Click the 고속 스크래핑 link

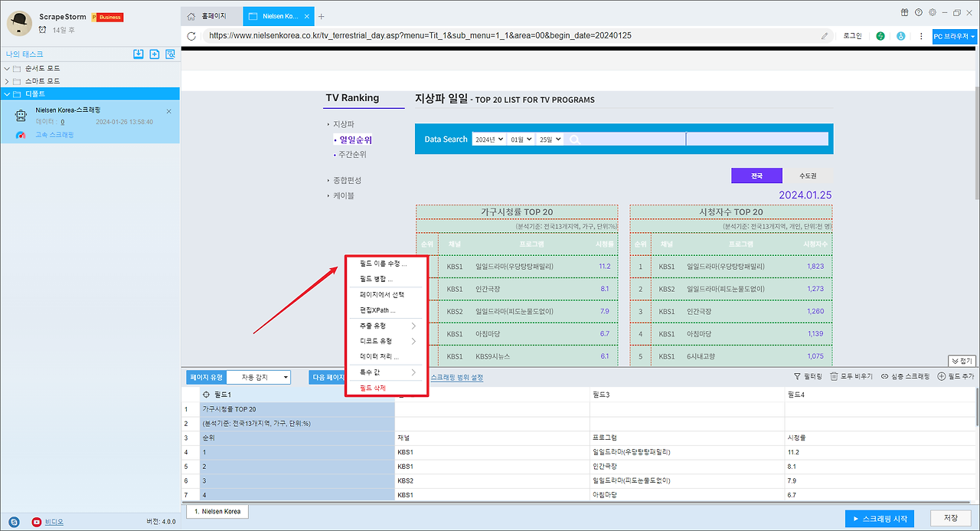point(54,135)
